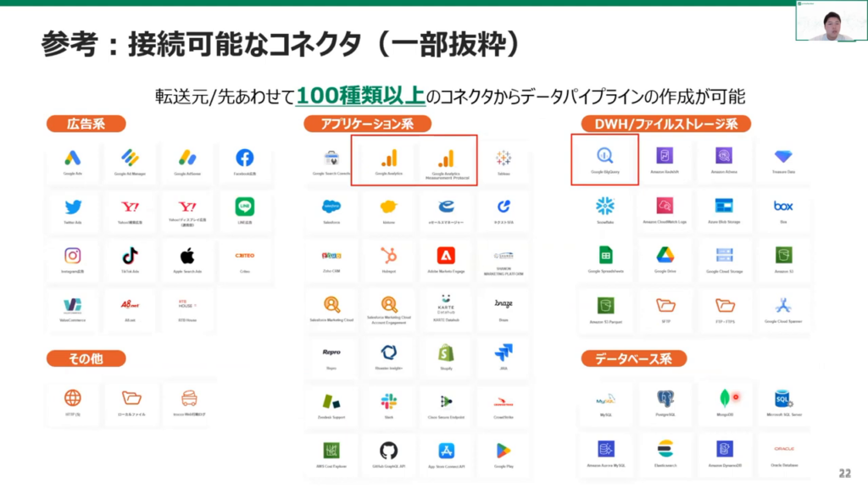Click the アプリケーション系 category label

366,124
